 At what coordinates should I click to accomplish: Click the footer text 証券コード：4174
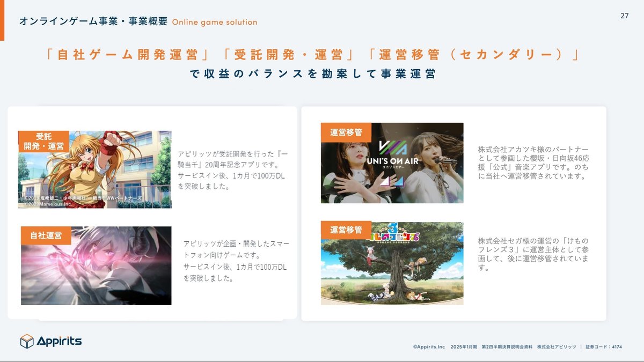(x=603, y=347)
